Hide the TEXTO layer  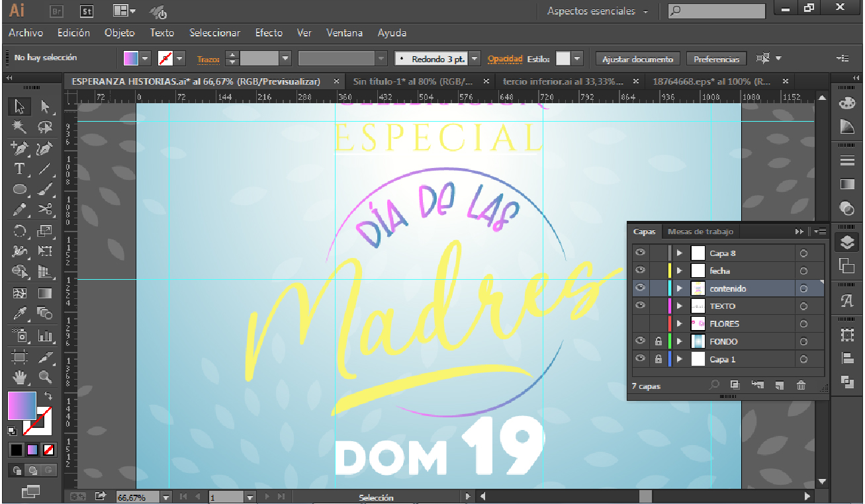click(x=640, y=306)
